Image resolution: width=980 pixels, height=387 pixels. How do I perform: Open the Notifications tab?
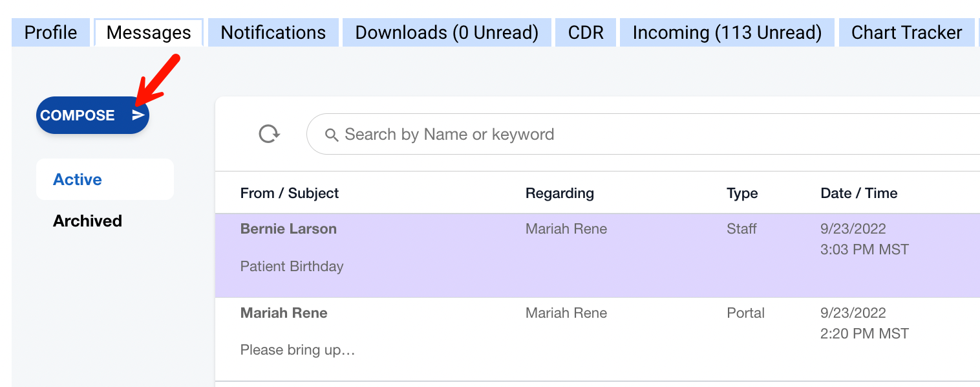(x=273, y=32)
